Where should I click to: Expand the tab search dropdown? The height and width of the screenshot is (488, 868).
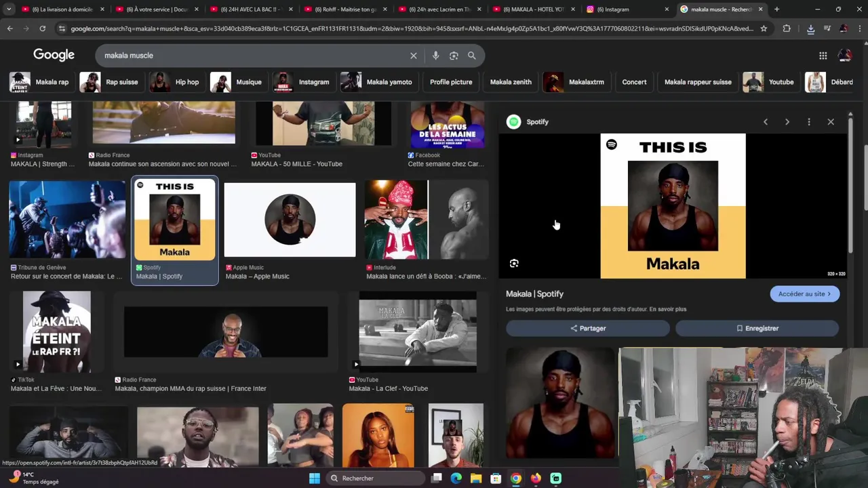pos(9,9)
